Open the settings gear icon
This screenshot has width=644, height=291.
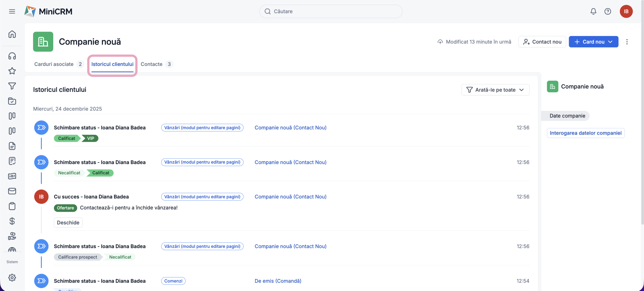coord(12,278)
